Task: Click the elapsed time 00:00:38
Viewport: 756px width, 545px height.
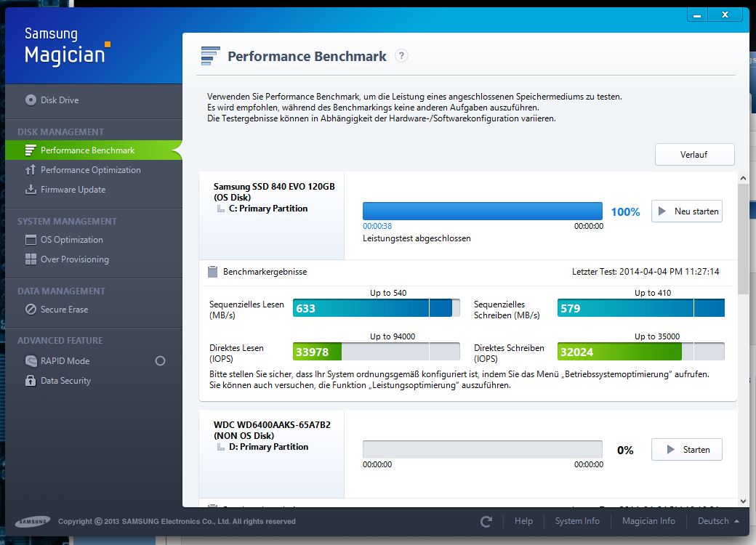Action: point(377,226)
